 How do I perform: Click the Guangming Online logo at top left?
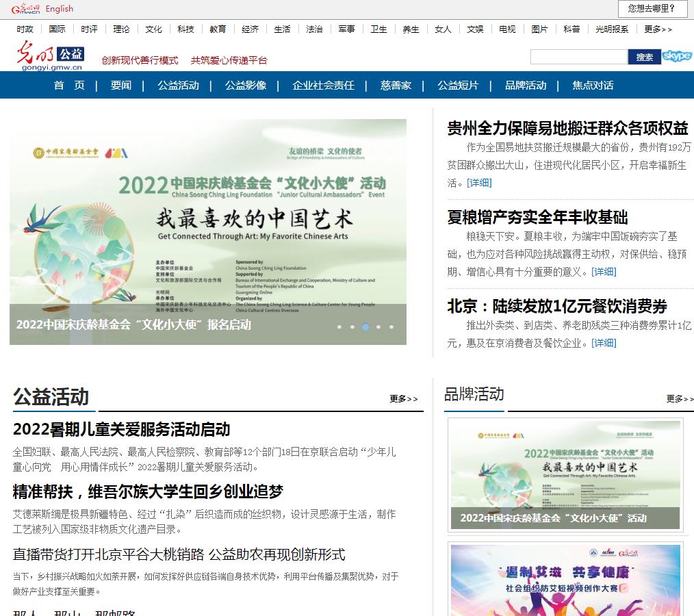pos(25,9)
